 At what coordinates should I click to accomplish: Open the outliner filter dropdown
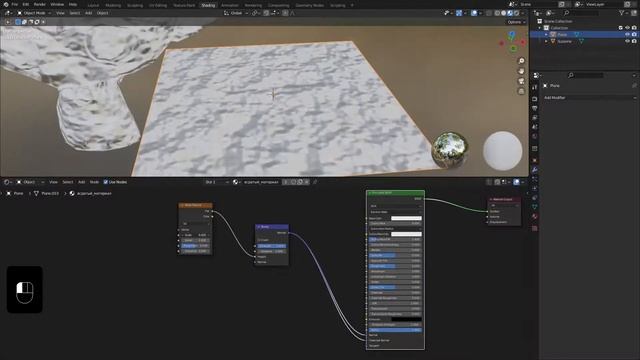(624, 13)
